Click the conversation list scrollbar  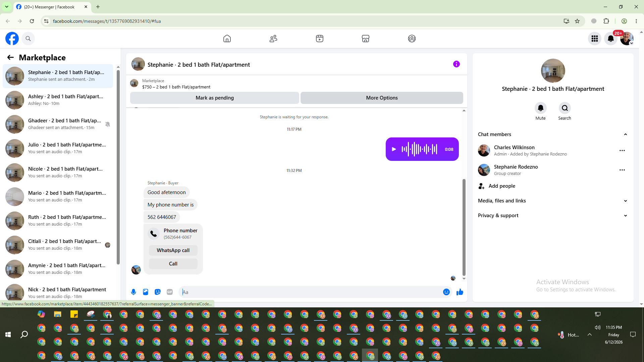tap(118, 167)
